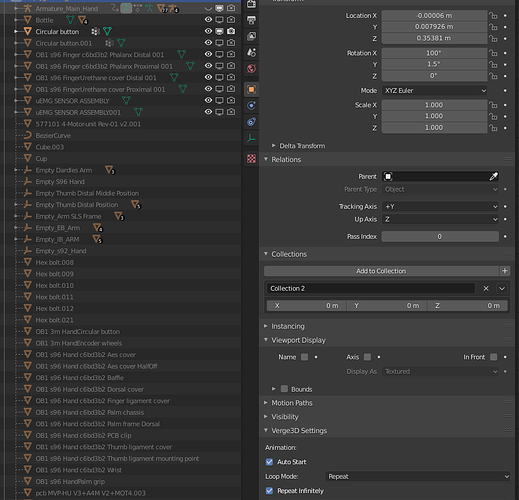519x500 pixels.
Task: Open the Texture properties tab
Action: point(251,159)
